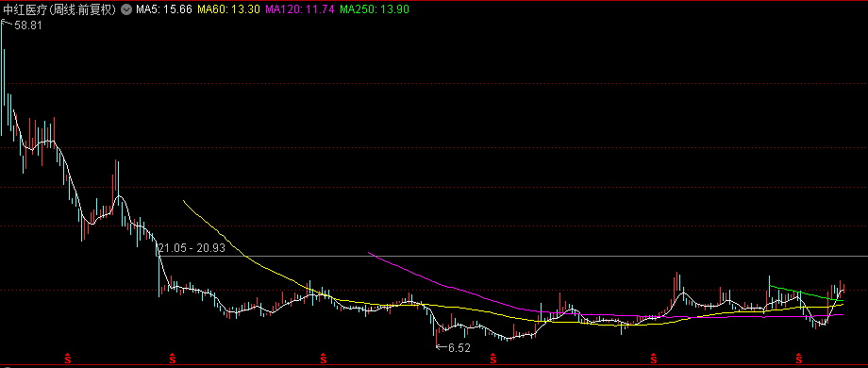
Task: Click the 中红医疗(周线,前复权) chart title
Action: [x=58, y=9]
